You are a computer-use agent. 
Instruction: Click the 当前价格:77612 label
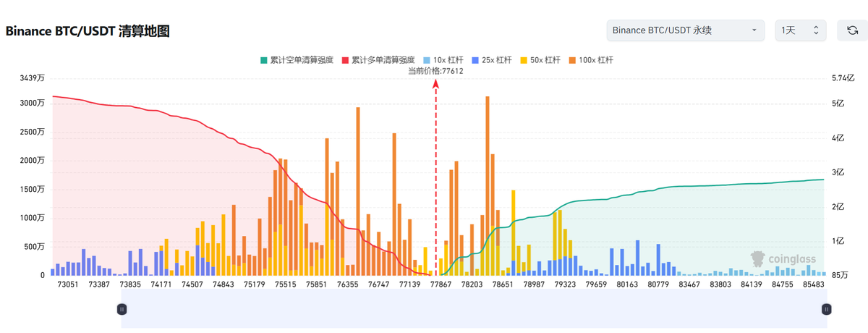(x=435, y=71)
